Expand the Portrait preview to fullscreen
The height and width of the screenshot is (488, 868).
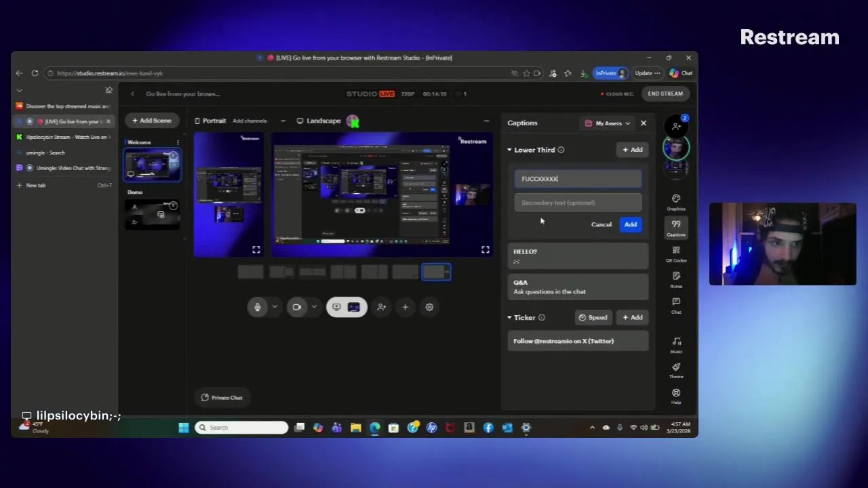tap(256, 249)
